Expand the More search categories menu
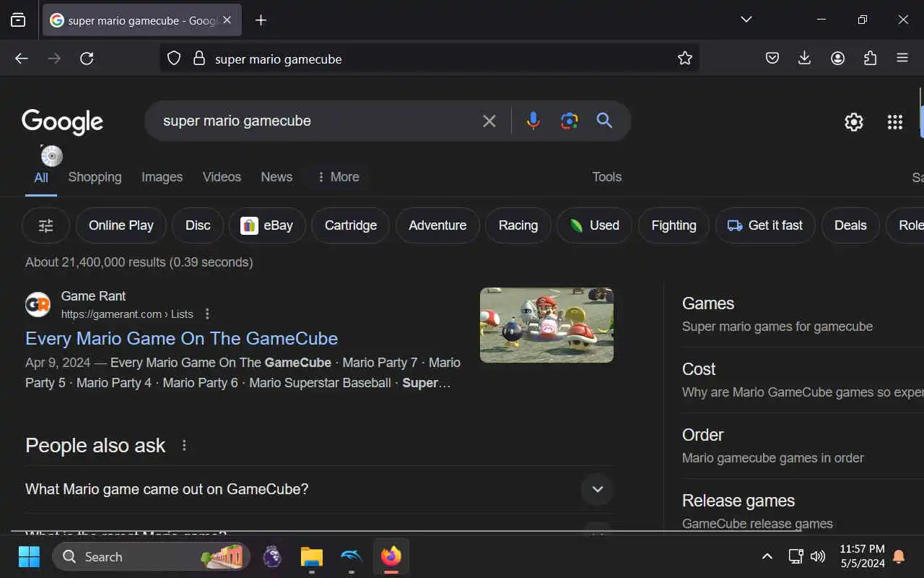 337,177
